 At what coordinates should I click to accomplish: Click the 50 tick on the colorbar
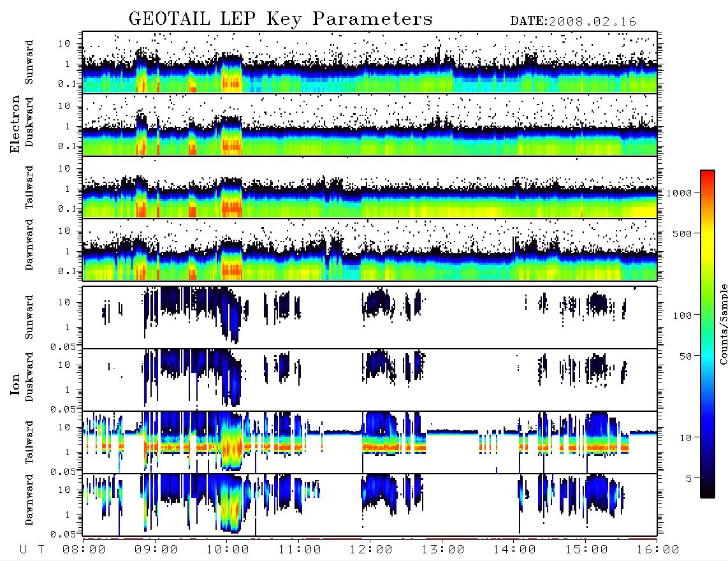(x=686, y=356)
